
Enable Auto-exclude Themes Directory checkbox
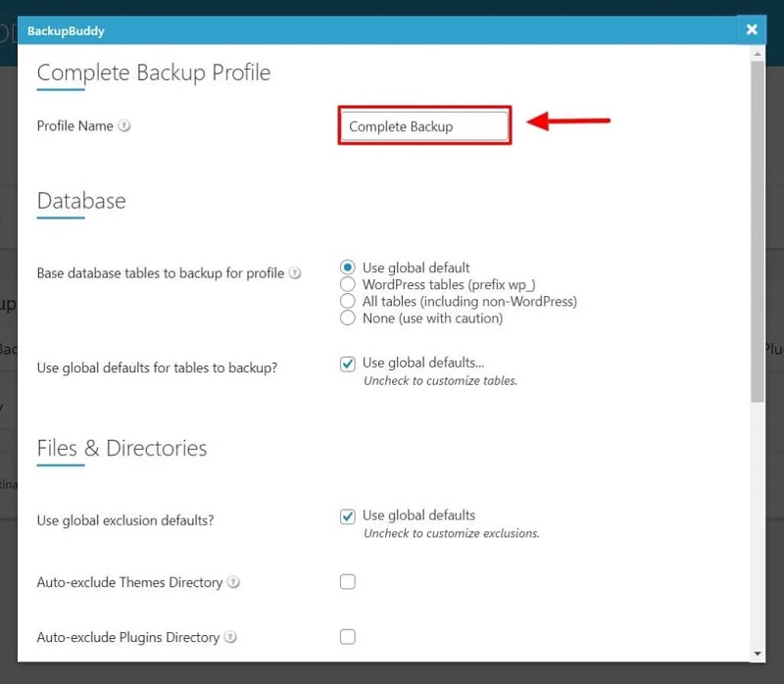click(x=348, y=581)
